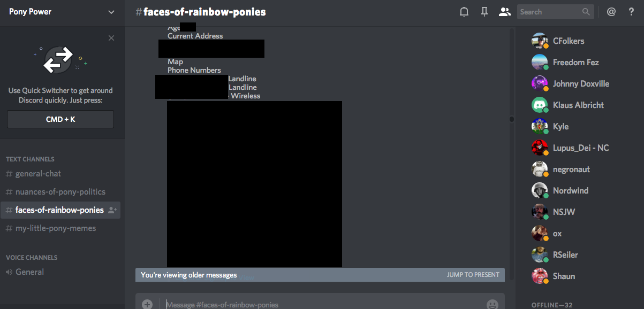The width and height of the screenshot is (644, 309).
Task: Click the attach file plus button
Action: [147, 304]
